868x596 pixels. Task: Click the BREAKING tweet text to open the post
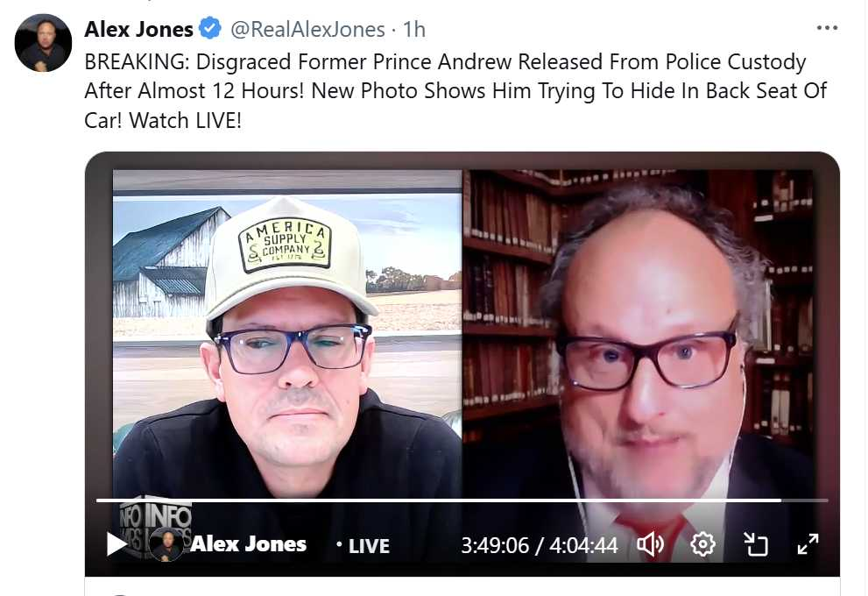pyautogui.click(x=455, y=91)
